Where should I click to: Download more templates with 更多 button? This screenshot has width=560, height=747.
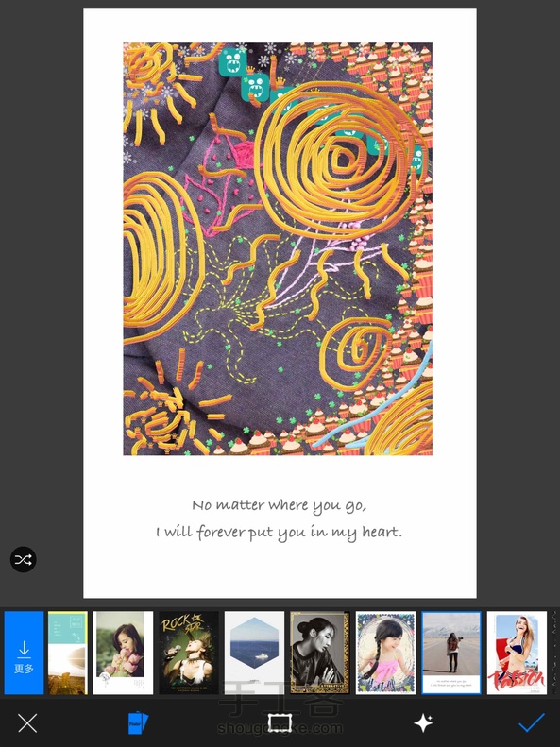point(24,654)
